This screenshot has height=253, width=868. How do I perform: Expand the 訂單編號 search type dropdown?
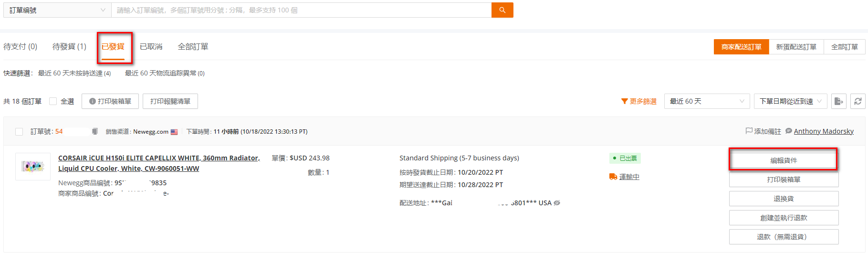[x=57, y=10]
